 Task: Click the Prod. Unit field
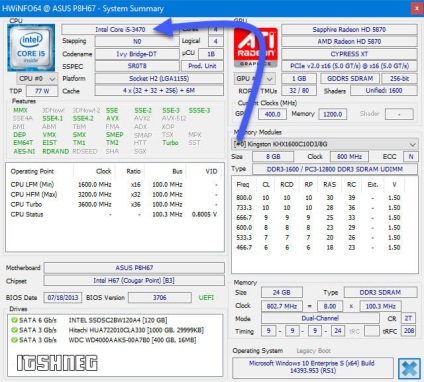(202, 66)
